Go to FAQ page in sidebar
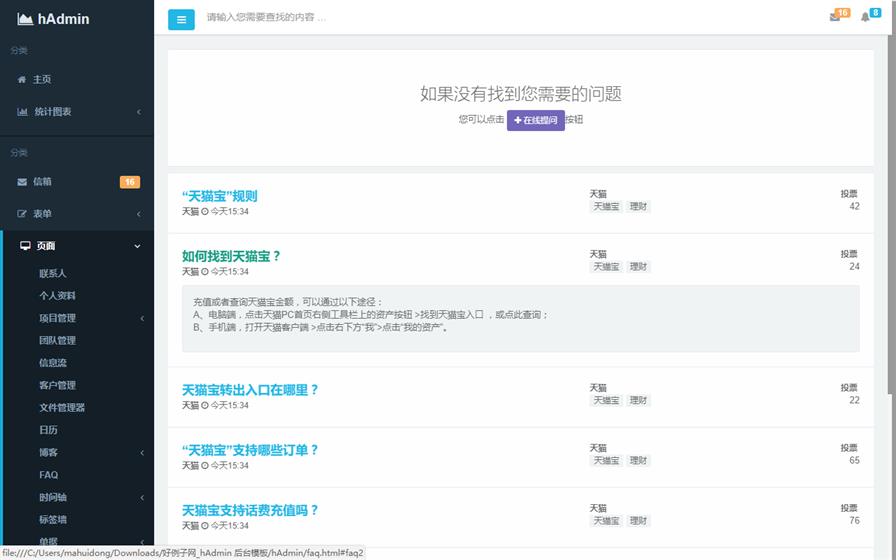 point(49,475)
